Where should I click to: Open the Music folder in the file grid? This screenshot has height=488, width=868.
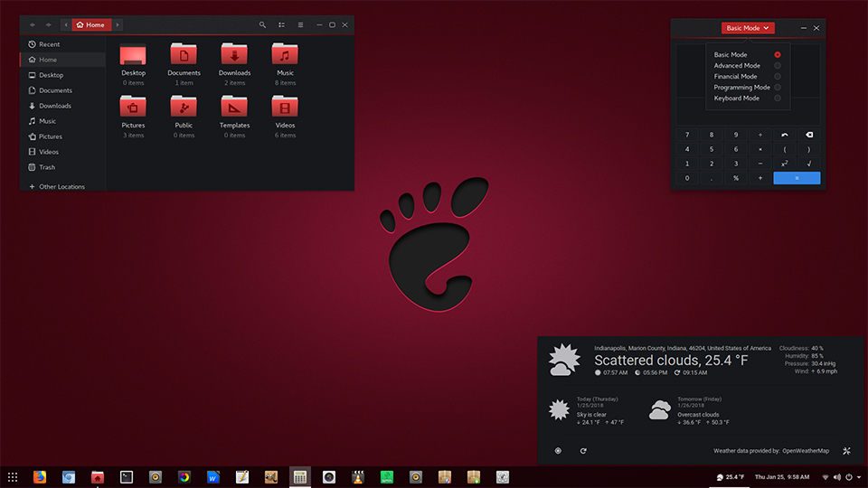285,54
